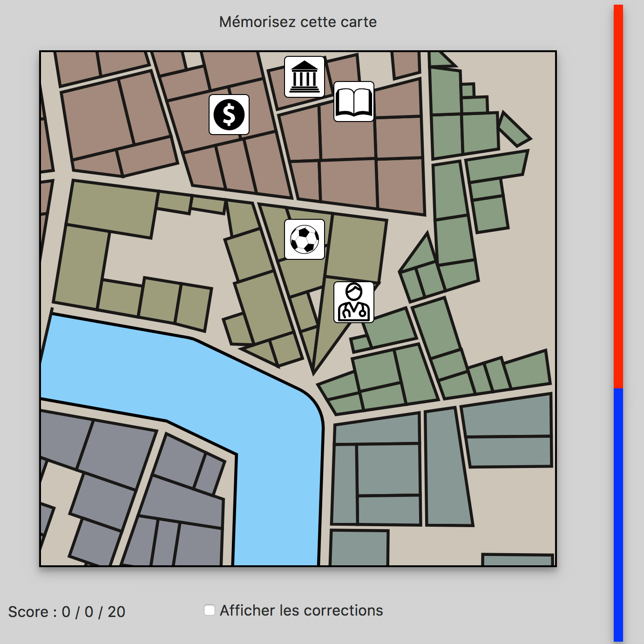This screenshot has height=644, width=644.
Task: Enable the Afficher les corrections checkbox
Action: [210, 610]
